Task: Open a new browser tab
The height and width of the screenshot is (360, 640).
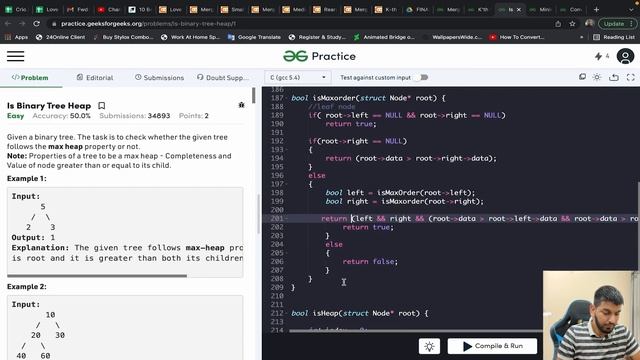Action: click(x=596, y=9)
